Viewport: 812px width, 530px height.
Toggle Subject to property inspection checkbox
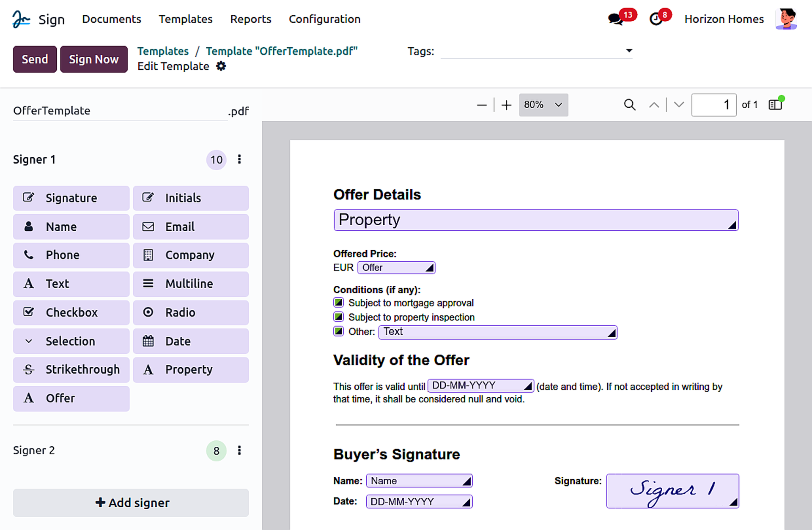338,317
